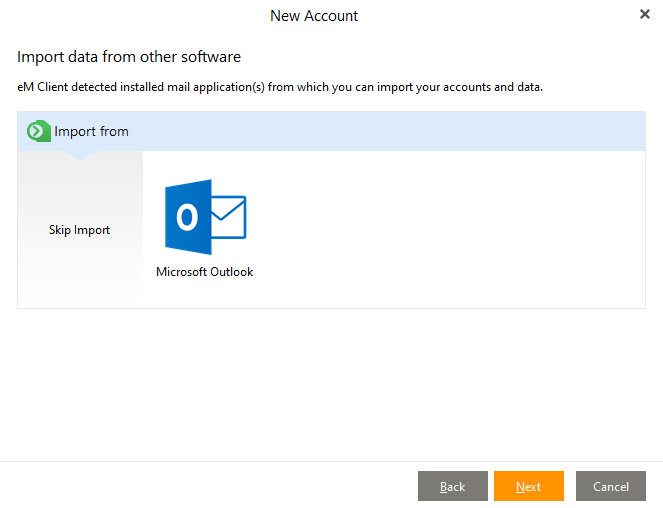Close the New Account dialog
The height and width of the screenshot is (508, 663).
click(x=644, y=14)
